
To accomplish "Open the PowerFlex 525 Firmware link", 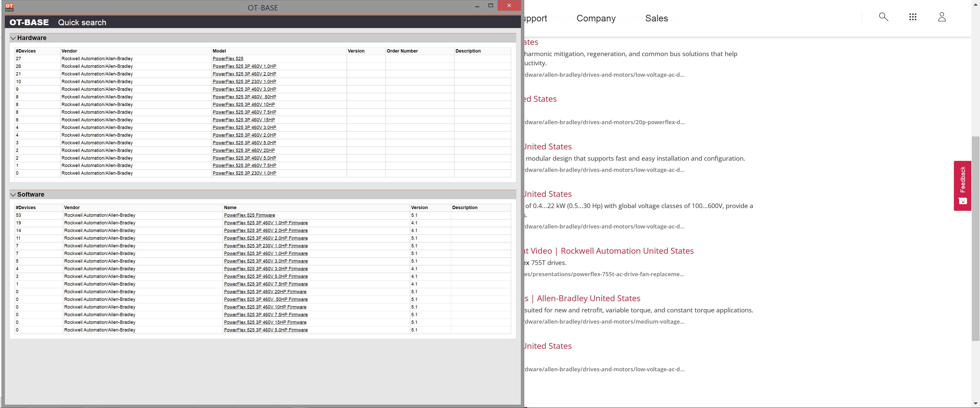I will 249,215.
